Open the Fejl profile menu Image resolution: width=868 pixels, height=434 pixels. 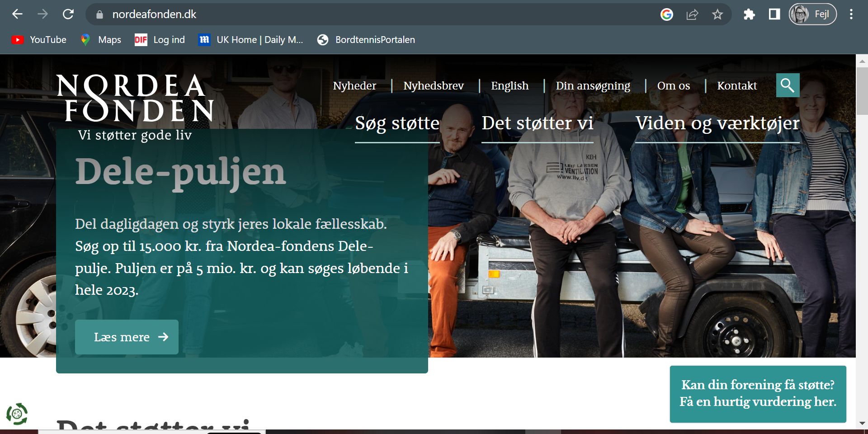coord(812,14)
